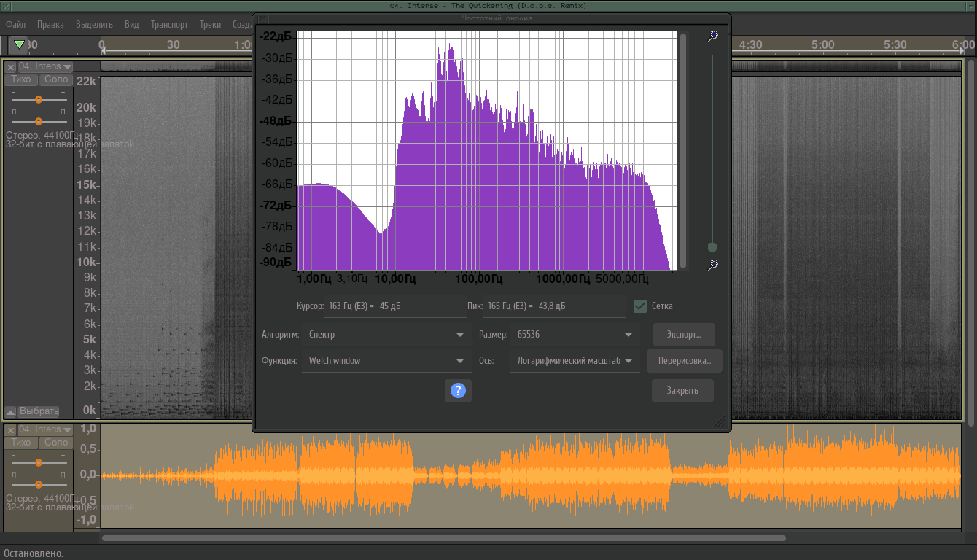Click the 1000,00Гц label on the frequency axis
This screenshot has height=560, width=977.
coord(564,279)
